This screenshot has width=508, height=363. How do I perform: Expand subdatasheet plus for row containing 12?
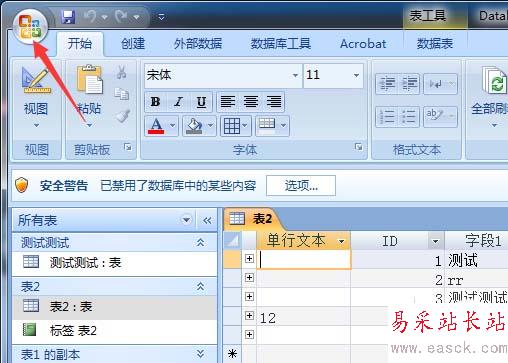click(249, 315)
